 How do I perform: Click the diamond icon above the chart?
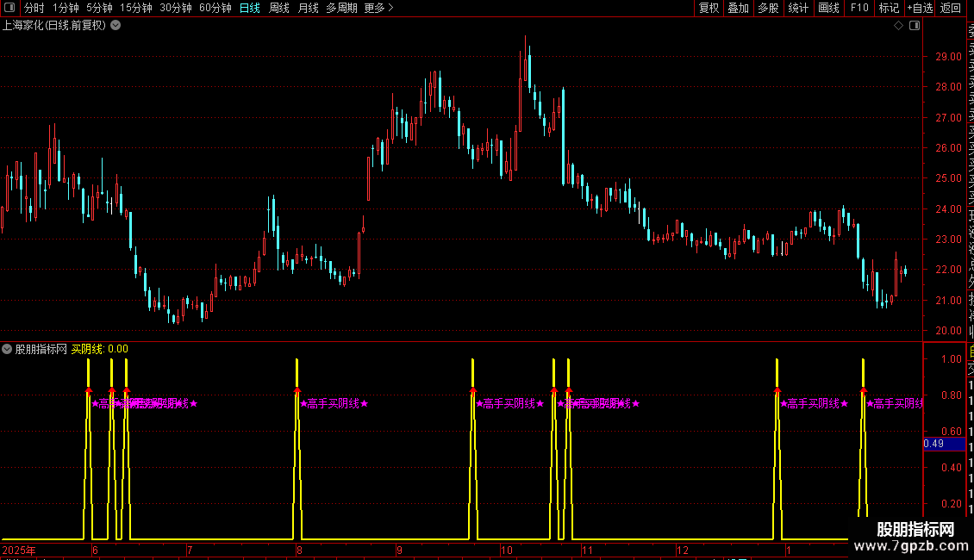[x=898, y=26]
